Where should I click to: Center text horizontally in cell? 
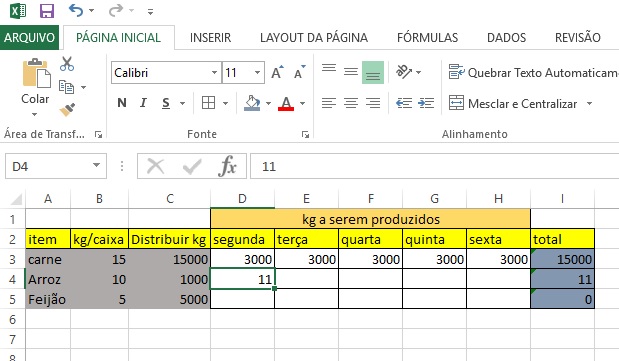tap(351, 103)
